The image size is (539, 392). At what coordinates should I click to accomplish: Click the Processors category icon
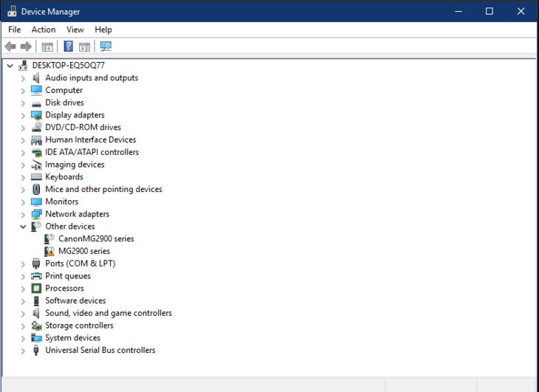(37, 289)
